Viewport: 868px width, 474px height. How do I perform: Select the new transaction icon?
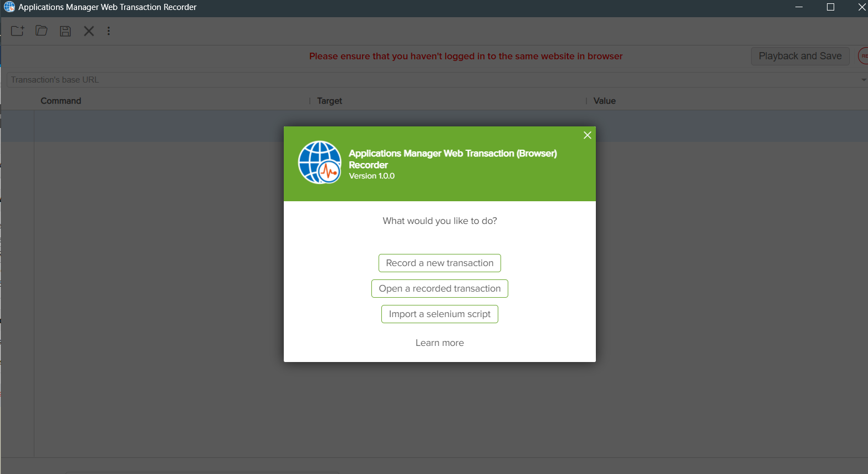point(17,30)
